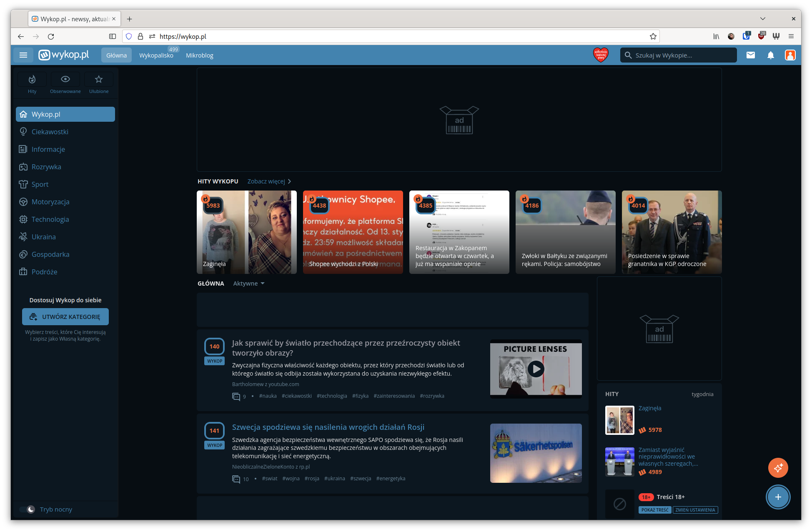Open the hamburger menu in Wykop header

click(x=23, y=55)
